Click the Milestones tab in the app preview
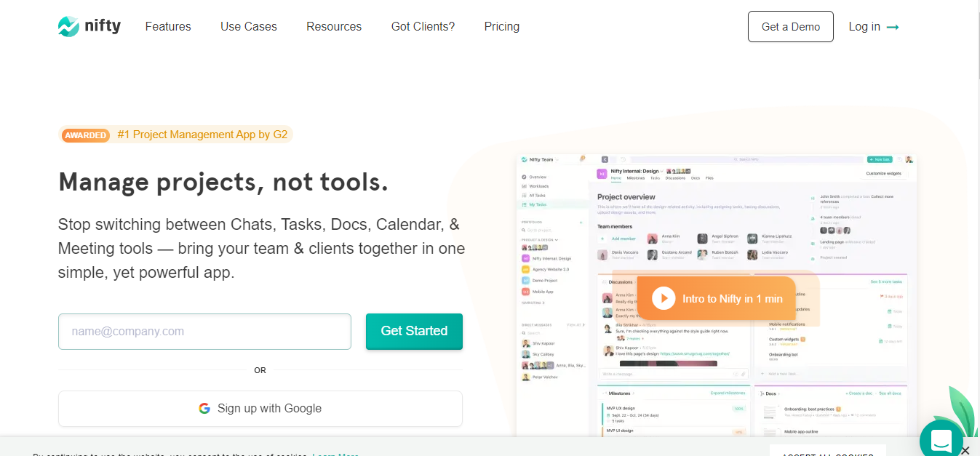The width and height of the screenshot is (980, 456). (636, 178)
